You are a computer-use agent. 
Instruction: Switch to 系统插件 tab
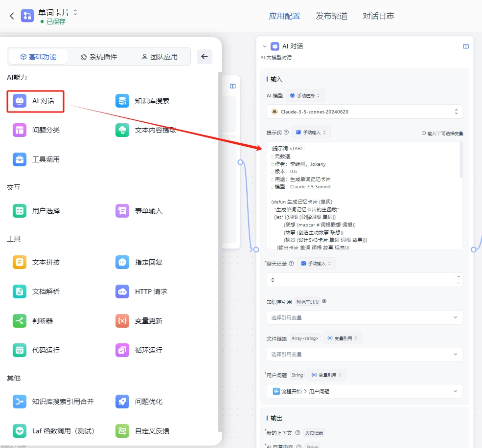pos(99,57)
